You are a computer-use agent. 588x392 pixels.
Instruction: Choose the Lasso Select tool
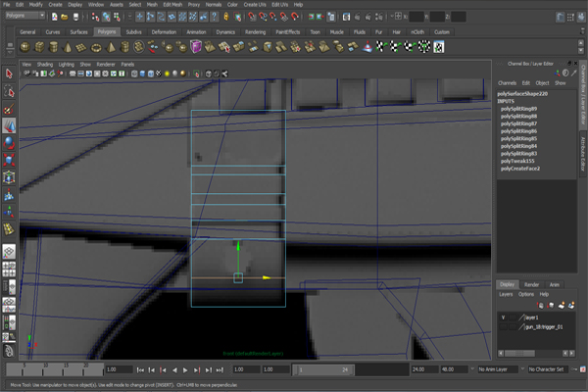tap(9, 91)
